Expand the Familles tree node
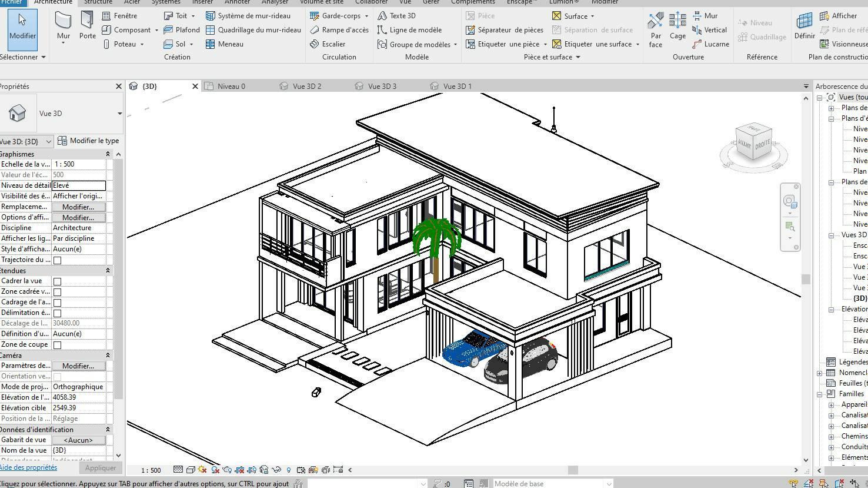Viewport: 868px width, 488px height. (x=820, y=394)
